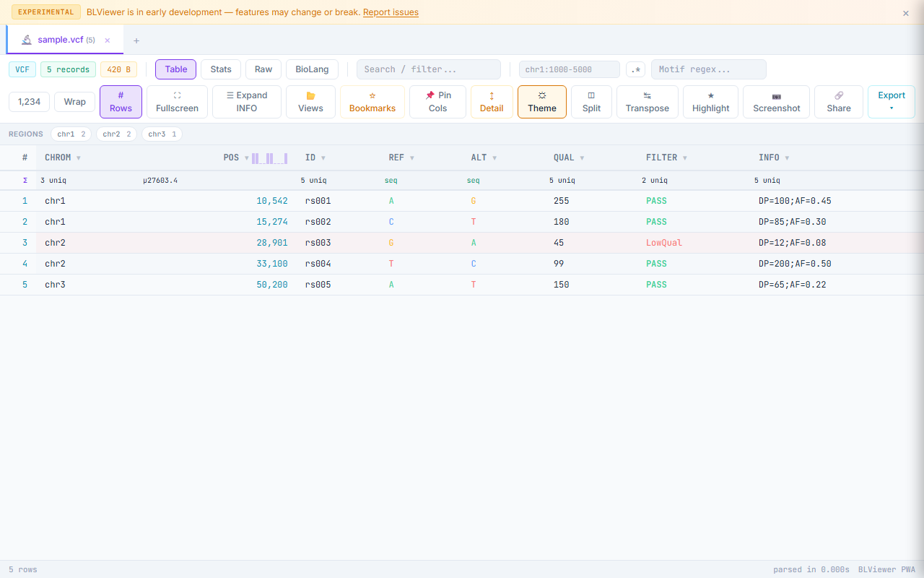Toggle row Detail panel
Viewport: 924px width, 578px height.
492,101
